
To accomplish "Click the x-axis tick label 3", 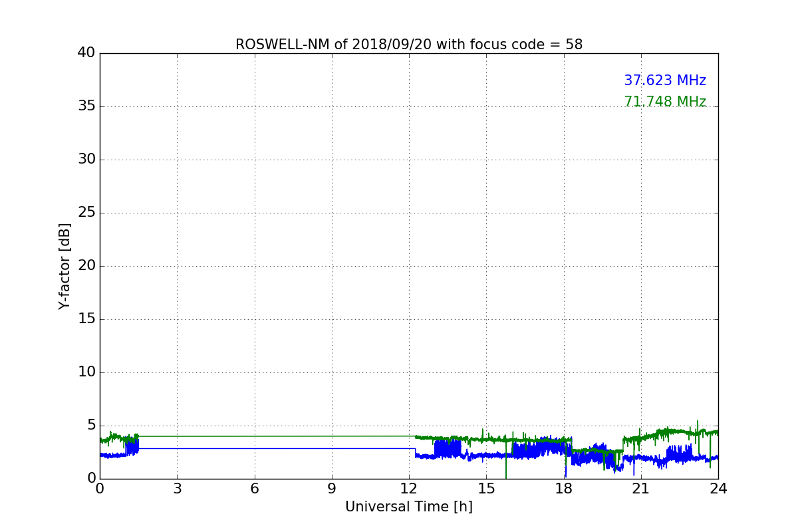I will [177, 489].
